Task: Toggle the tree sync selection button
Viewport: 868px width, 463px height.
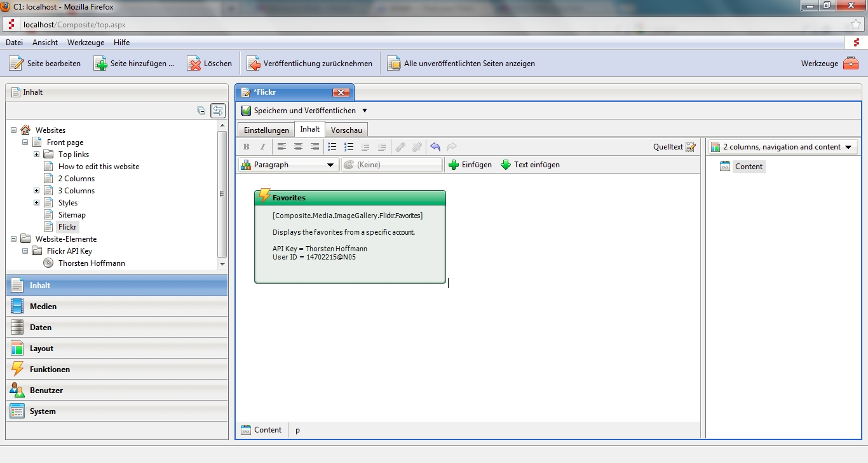Action: [x=218, y=111]
